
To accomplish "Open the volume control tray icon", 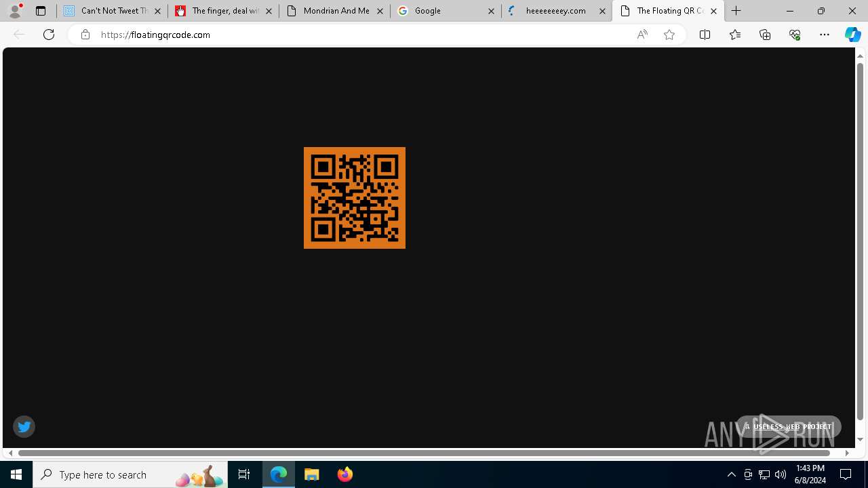I will click(x=781, y=474).
